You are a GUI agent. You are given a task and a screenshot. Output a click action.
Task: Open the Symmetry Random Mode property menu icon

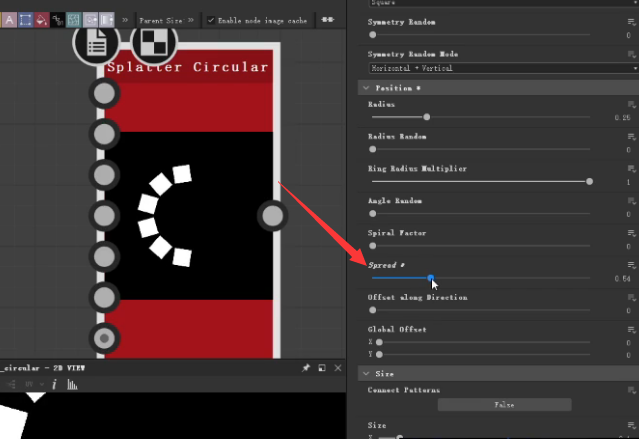(632, 54)
